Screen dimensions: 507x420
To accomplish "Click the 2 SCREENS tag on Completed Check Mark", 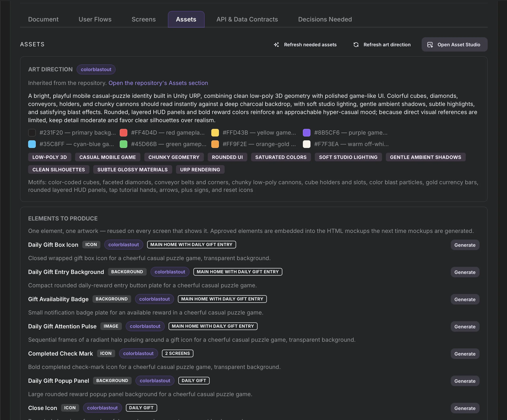I will pos(177,354).
